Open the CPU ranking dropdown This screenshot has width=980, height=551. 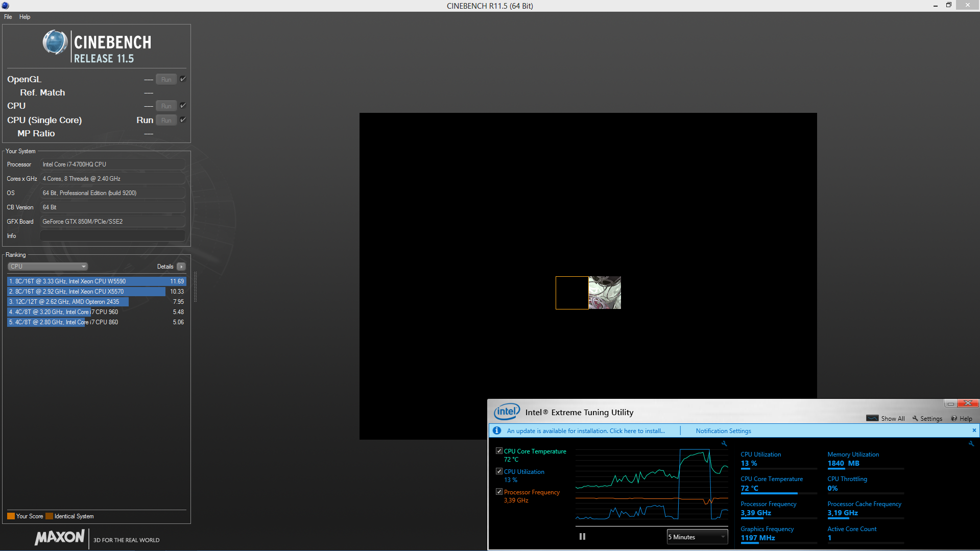tap(48, 267)
